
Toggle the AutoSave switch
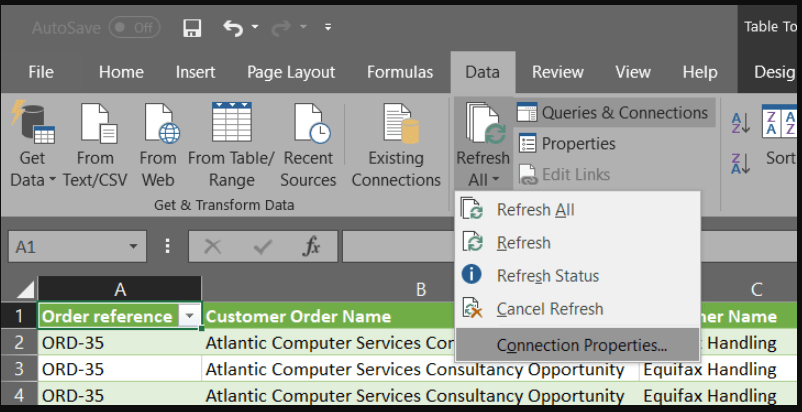pyautogui.click(x=134, y=28)
